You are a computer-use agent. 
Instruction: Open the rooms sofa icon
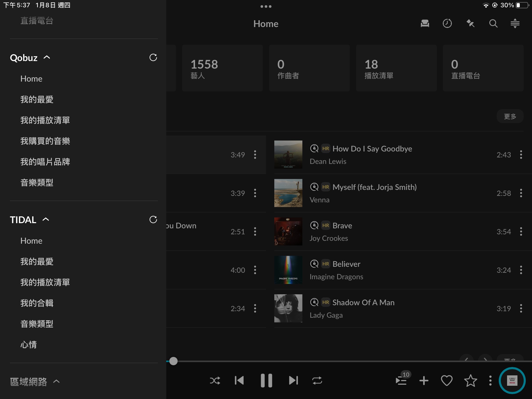pyautogui.click(x=425, y=24)
